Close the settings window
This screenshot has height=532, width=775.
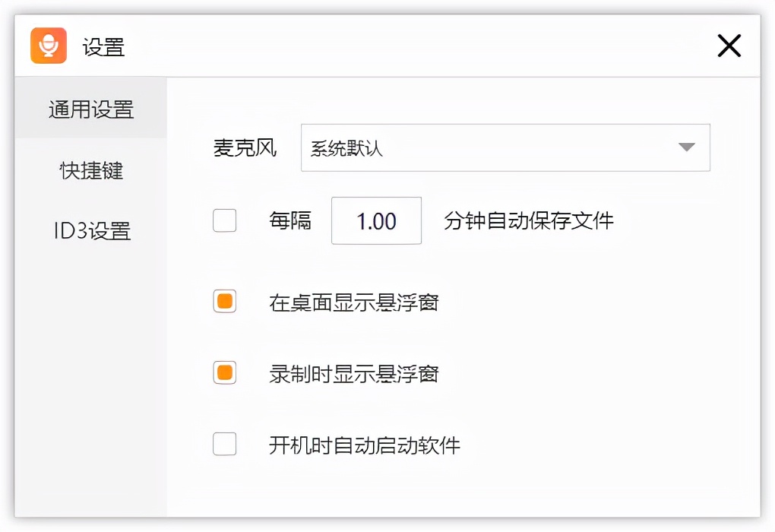click(x=729, y=46)
